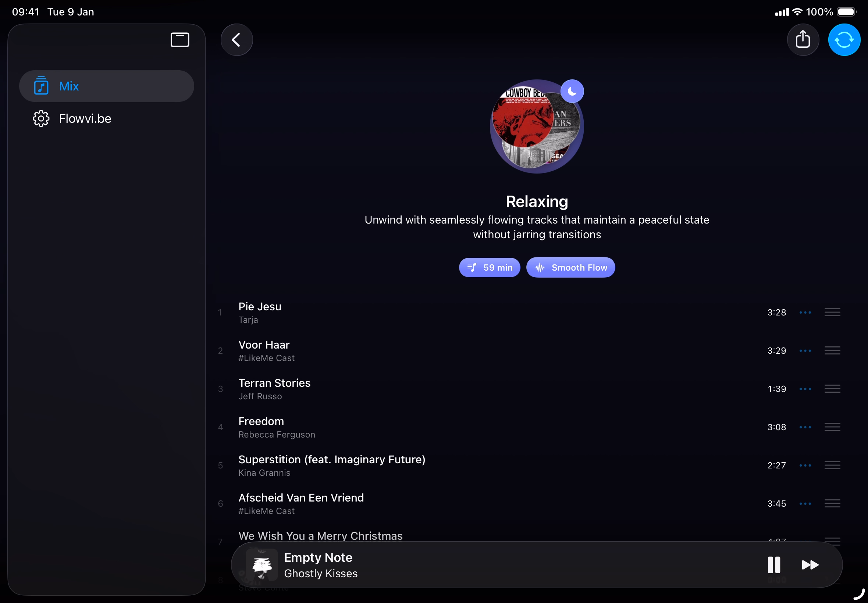868x603 pixels.
Task: Open the Empty Note album thumbnail
Action: [262, 564]
